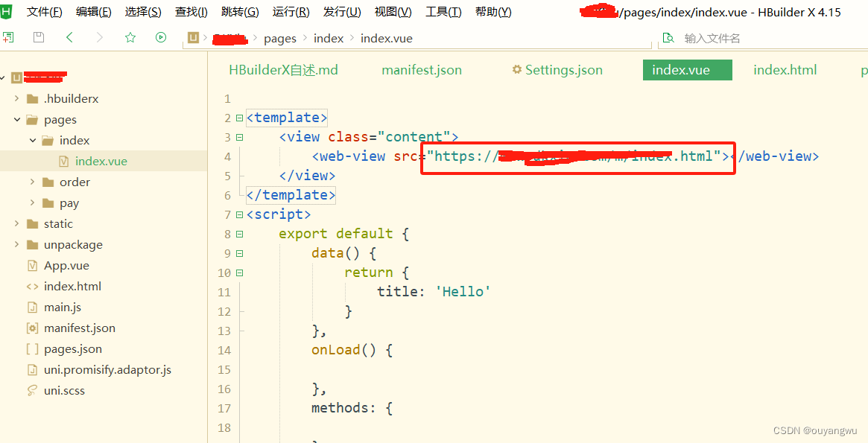Open the 发行(U) menu
Viewport: 868px width, 443px height.
pyautogui.click(x=342, y=12)
